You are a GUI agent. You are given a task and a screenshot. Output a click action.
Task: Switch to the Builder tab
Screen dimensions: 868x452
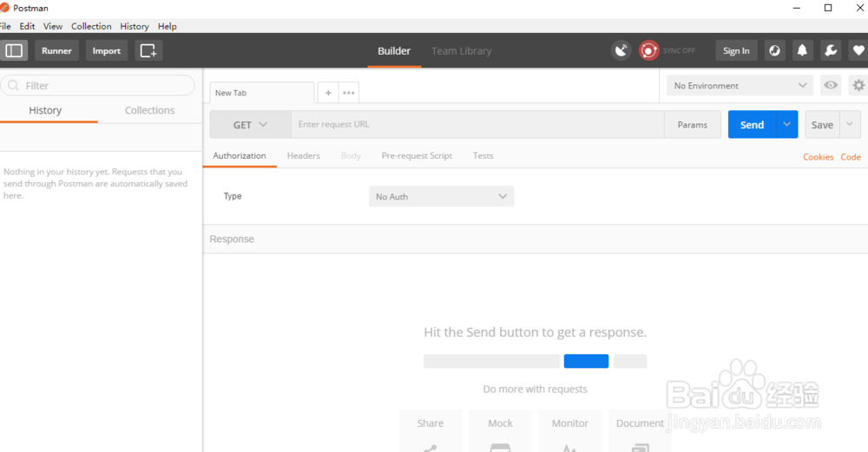(x=394, y=51)
